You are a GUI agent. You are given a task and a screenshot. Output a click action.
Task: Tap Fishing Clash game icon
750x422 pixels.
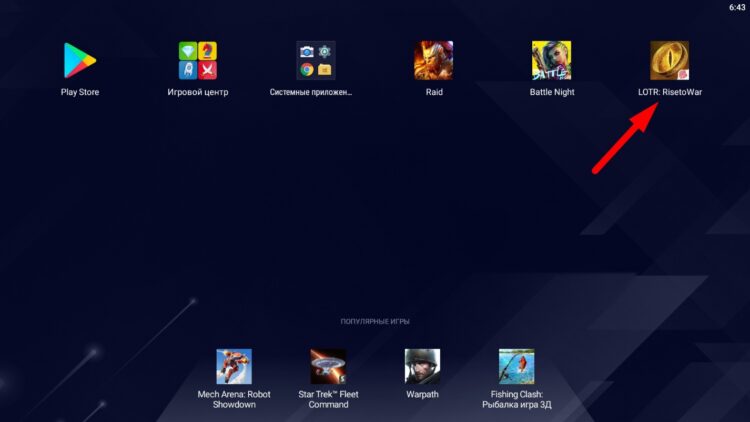516,366
